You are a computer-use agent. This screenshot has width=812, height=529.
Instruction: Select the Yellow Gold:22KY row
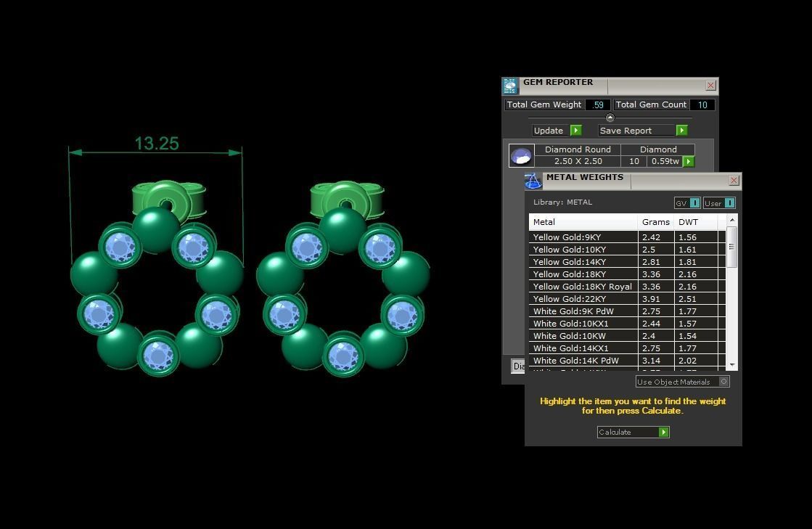[627, 299]
